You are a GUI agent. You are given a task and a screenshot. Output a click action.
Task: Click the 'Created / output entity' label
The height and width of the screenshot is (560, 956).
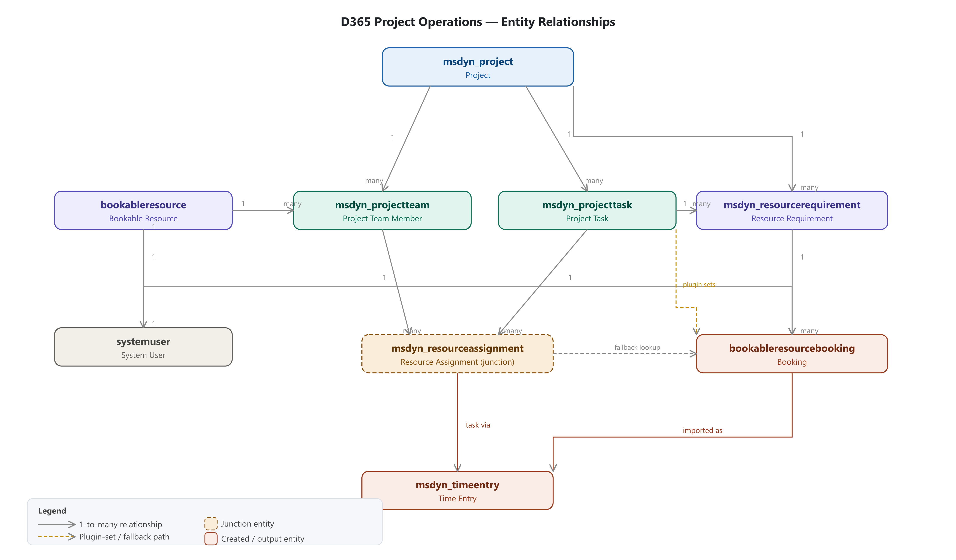(x=262, y=539)
